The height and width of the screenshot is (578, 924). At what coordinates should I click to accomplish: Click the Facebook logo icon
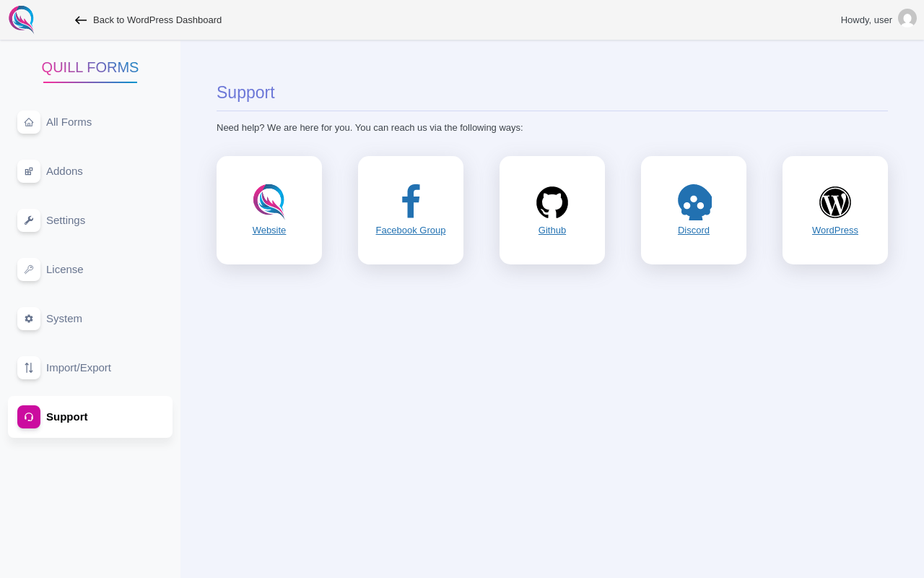(x=411, y=202)
